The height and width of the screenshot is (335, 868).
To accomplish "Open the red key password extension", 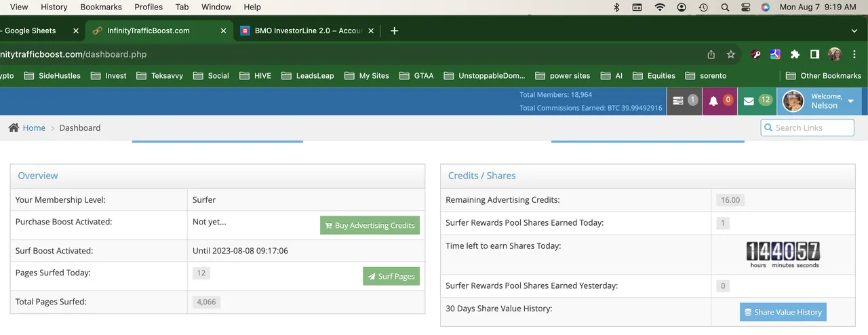I will pyautogui.click(x=756, y=54).
